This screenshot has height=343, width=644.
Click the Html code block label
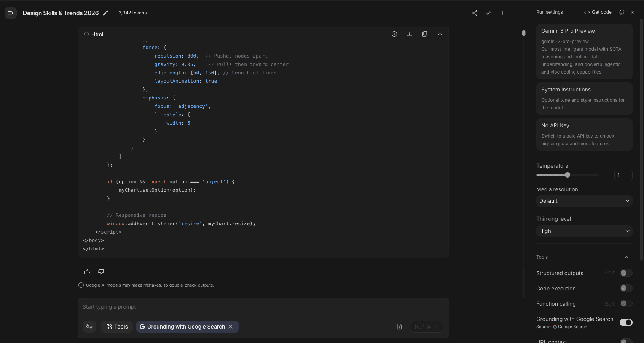tap(97, 34)
